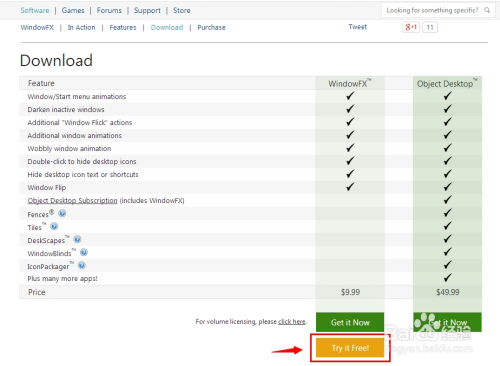This screenshot has width=500, height=366.
Task: Click Get it Now under WindowFX
Action: click(x=350, y=322)
